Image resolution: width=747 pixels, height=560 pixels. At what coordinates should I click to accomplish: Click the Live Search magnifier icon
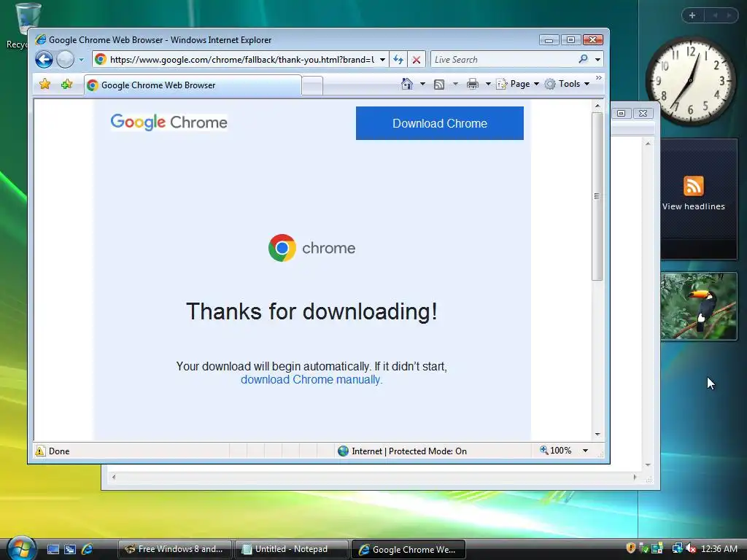tap(583, 59)
